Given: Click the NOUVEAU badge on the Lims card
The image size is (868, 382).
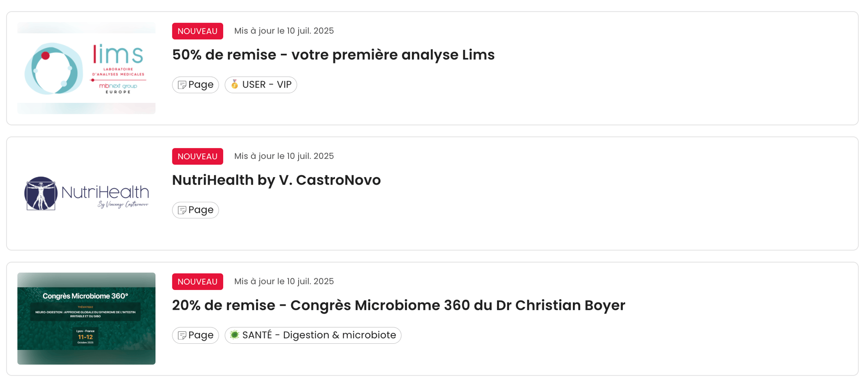Looking at the screenshot, I should click(x=197, y=31).
